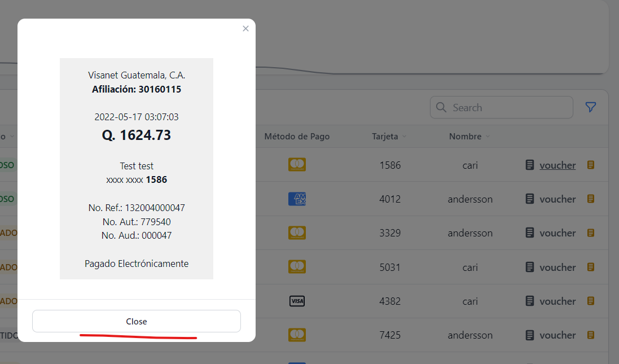
Task: Click the Mastercard icon on card 3329 row
Action: click(x=297, y=233)
